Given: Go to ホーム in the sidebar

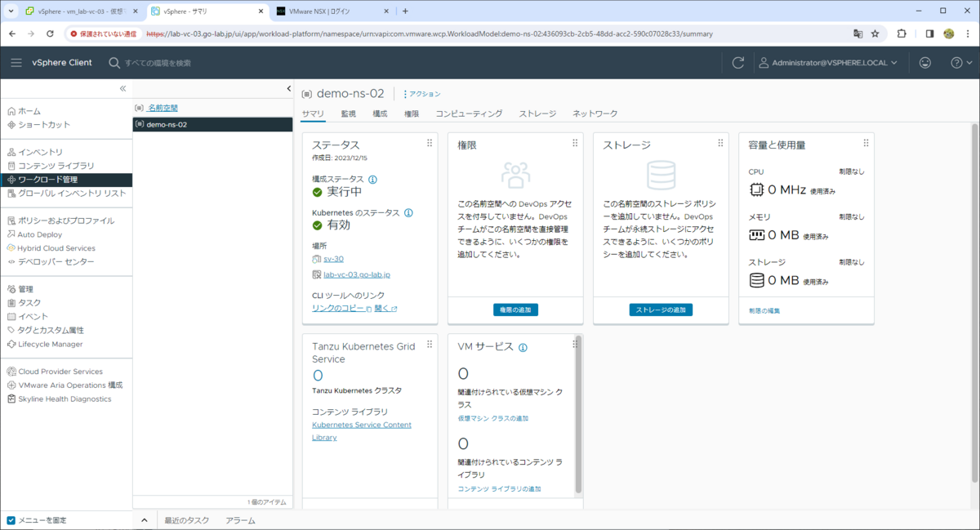Looking at the screenshot, I should 29,111.
